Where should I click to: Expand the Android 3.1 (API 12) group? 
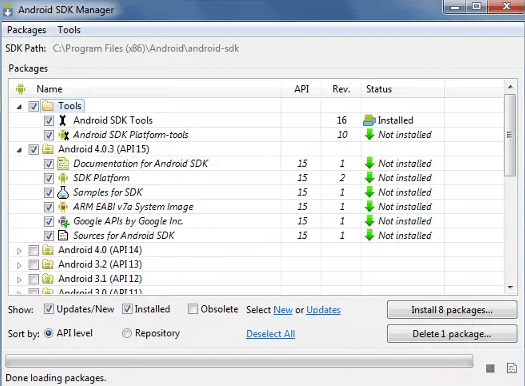coord(19,280)
